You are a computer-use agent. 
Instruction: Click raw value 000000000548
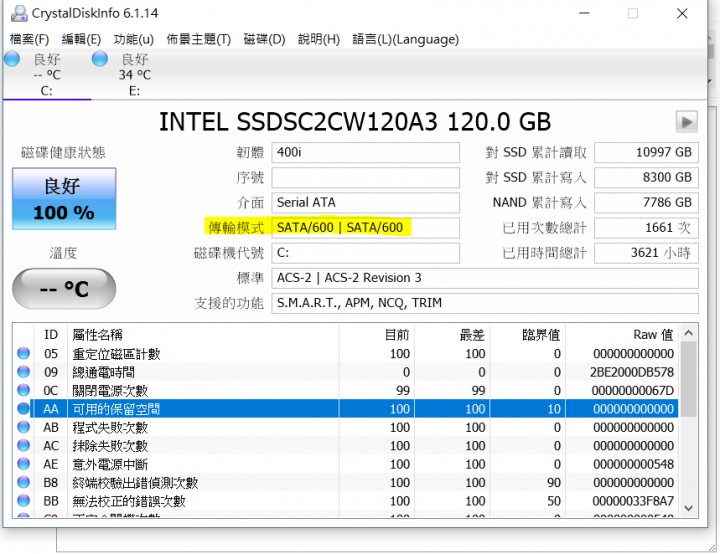633,464
